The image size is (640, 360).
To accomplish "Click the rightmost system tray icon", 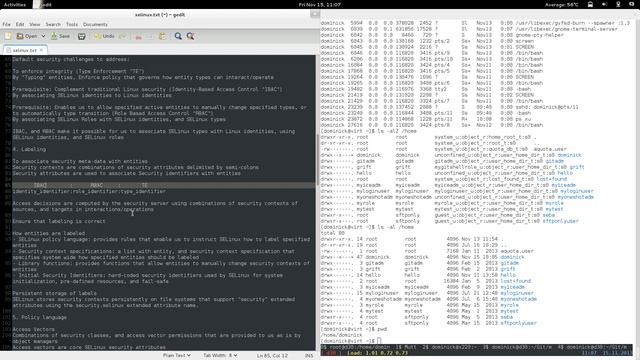I will click(632, 4).
